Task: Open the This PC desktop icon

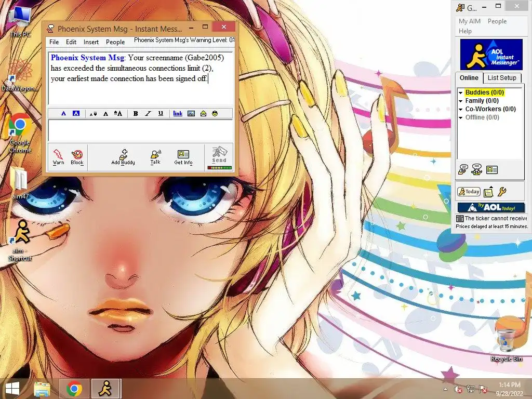Action: point(20,22)
